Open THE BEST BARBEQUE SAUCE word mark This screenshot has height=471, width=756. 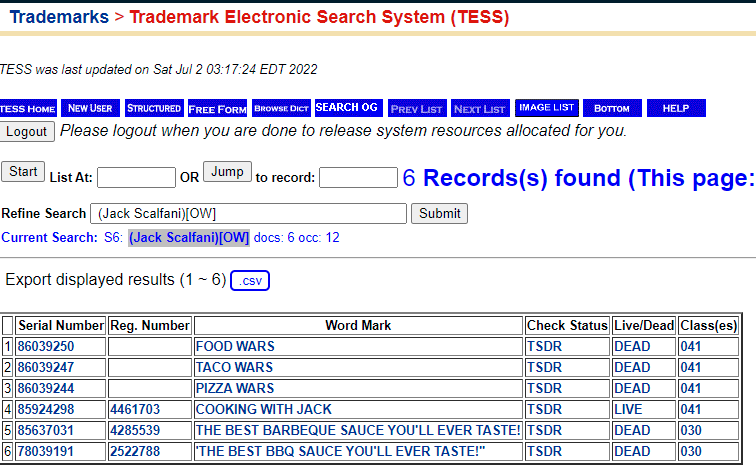coord(358,430)
